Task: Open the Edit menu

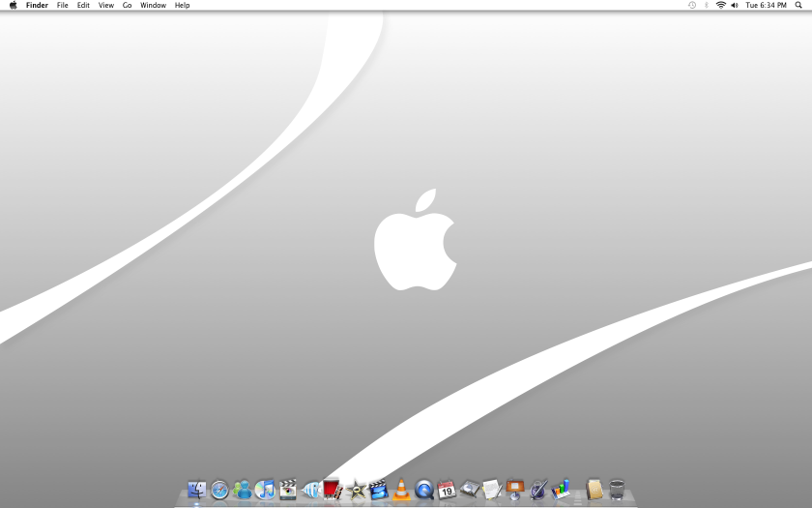Action: [83, 5]
